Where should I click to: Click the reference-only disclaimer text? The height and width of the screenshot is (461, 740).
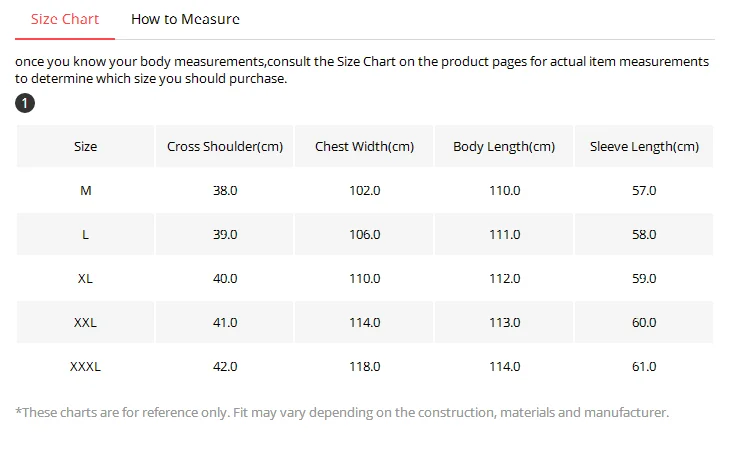(x=342, y=412)
